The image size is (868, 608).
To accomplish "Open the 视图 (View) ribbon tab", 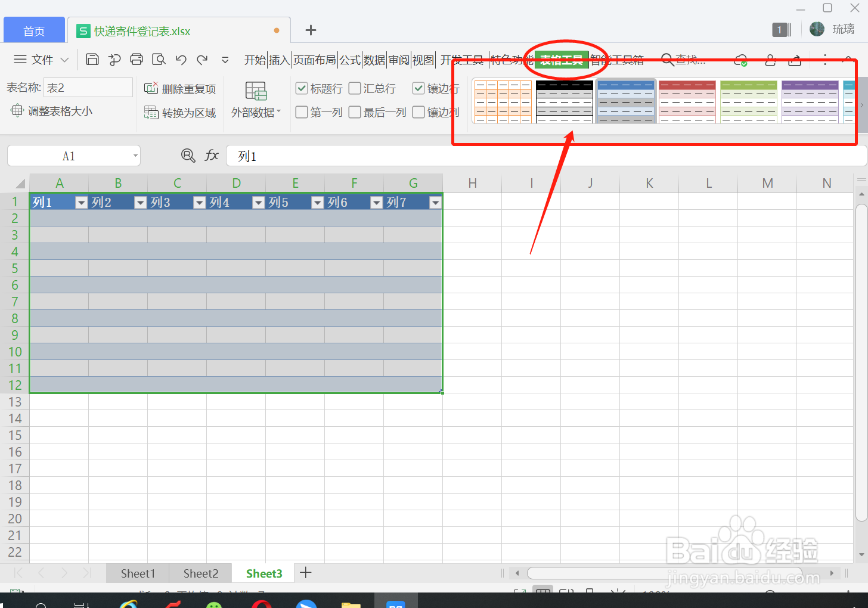I will click(423, 60).
